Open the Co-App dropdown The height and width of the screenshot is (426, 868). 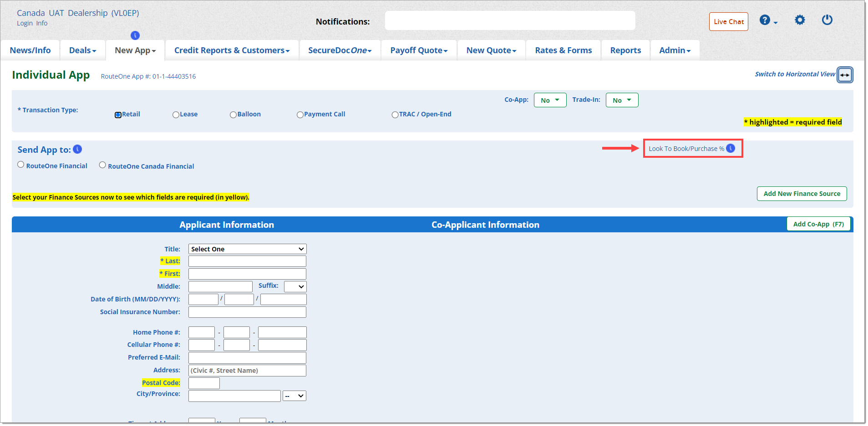(x=550, y=100)
